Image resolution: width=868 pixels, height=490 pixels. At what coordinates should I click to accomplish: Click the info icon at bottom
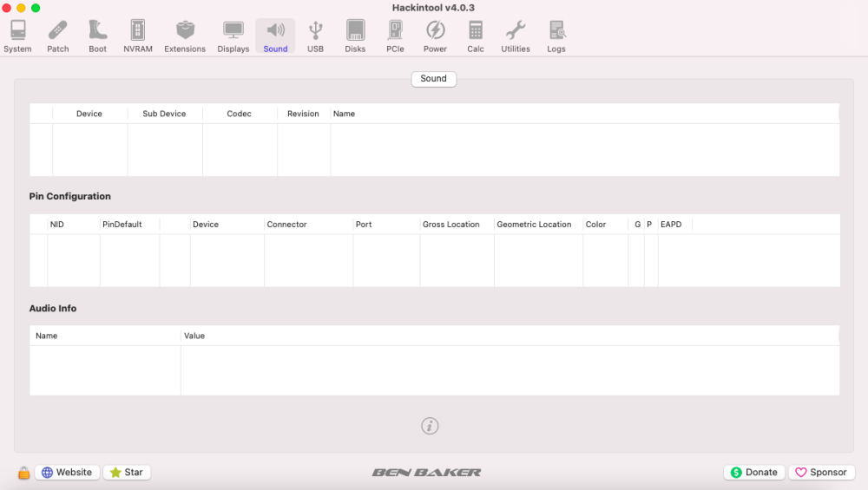click(x=430, y=426)
